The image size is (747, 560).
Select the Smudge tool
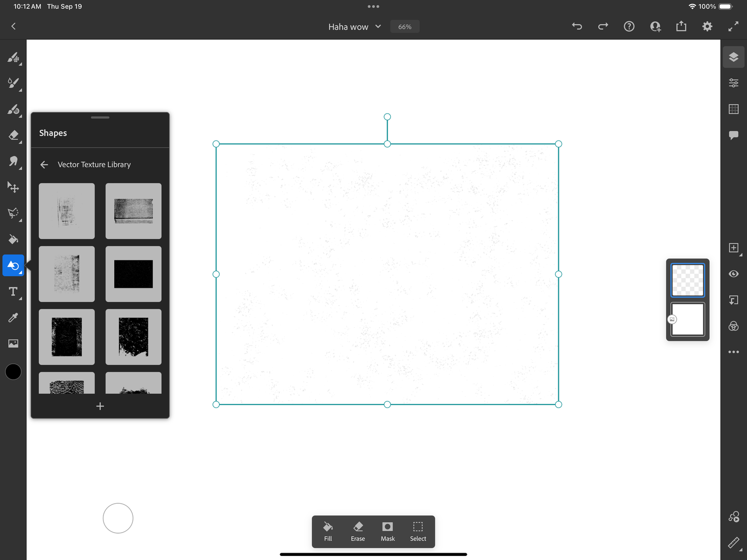click(13, 161)
